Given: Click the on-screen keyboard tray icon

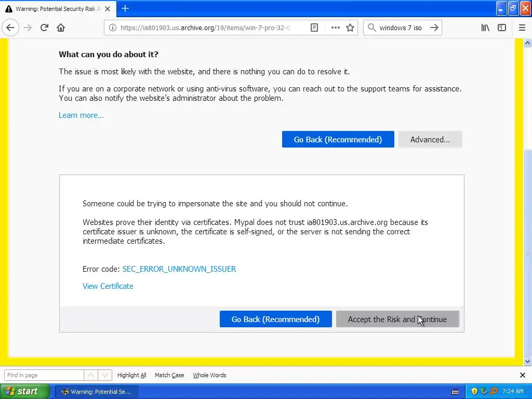Looking at the screenshot, I should (x=455, y=392).
